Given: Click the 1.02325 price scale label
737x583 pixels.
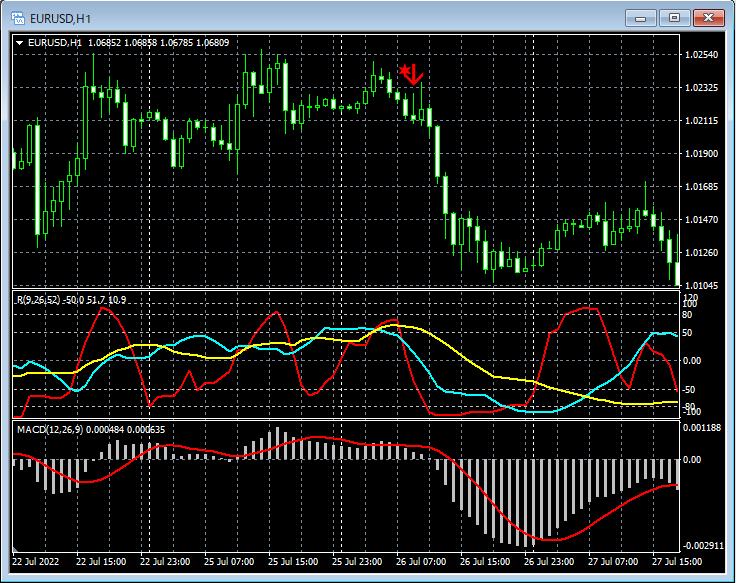Looking at the screenshot, I should pos(702,87).
